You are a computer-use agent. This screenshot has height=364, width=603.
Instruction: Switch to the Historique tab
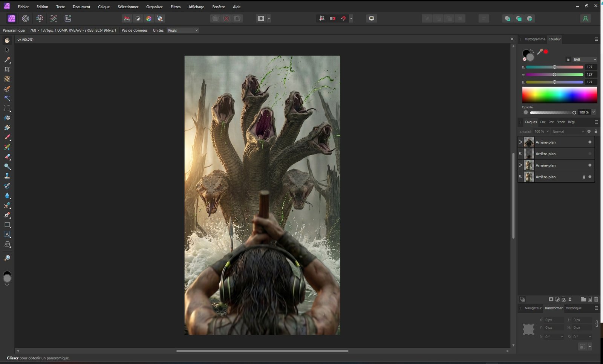click(574, 308)
